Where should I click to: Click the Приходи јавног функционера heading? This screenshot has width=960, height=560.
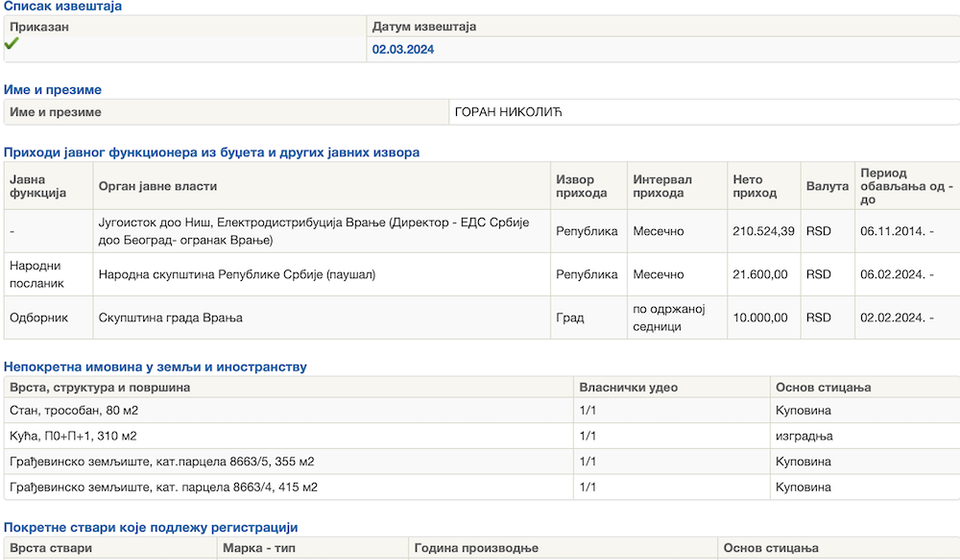point(212,152)
